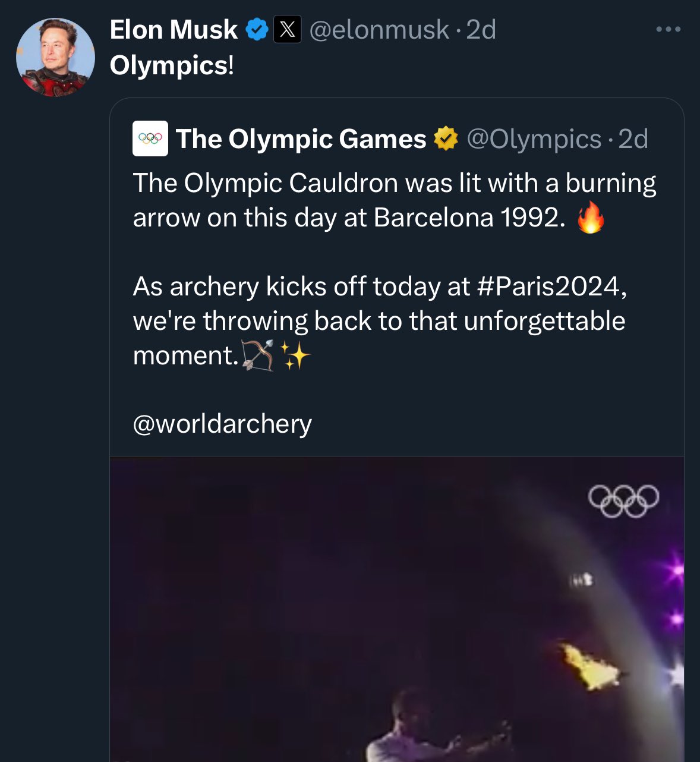Image resolution: width=700 pixels, height=762 pixels.
Task: Click the 2d timestamp on Elon's post
Action: (x=481, y=30)
